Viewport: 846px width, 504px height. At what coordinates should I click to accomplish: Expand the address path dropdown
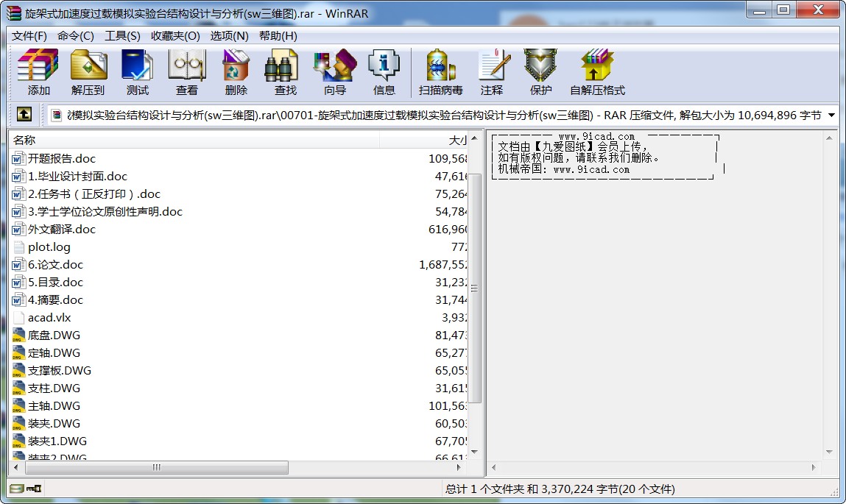pyautogui.click(x=831, y=115)
